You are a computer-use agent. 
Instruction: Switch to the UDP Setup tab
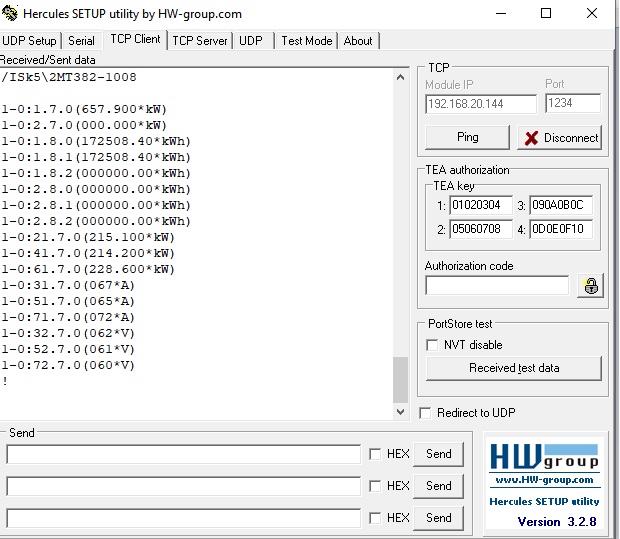point(30,41)
